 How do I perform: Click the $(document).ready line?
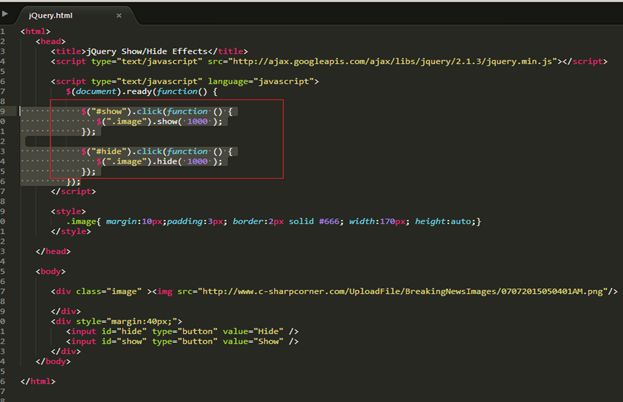pyautogui.click(x=142, y=91)
